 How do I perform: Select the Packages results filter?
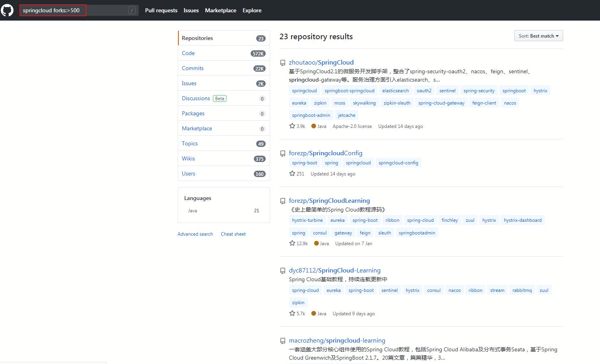pos(224,113)
